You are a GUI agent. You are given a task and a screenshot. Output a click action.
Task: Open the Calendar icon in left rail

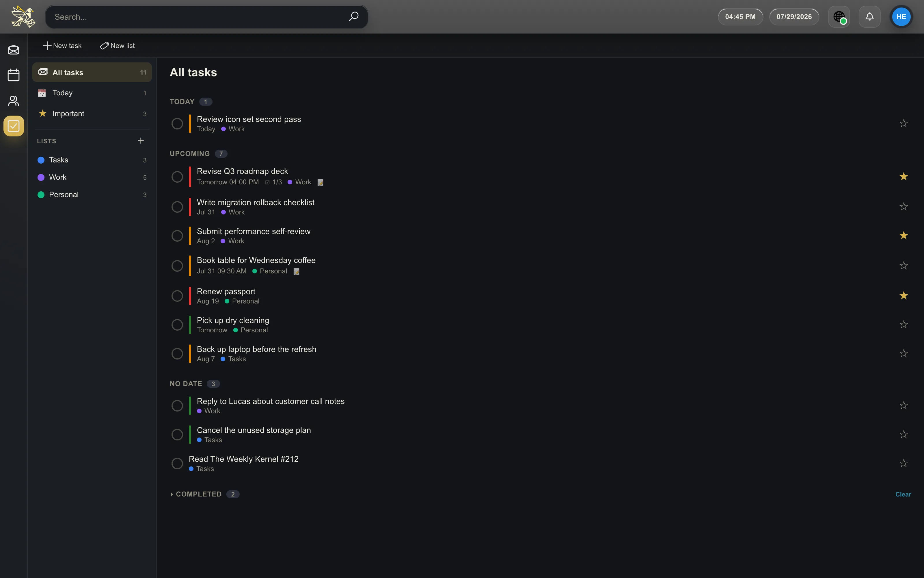pyautogui.click(x=14, y=75)
